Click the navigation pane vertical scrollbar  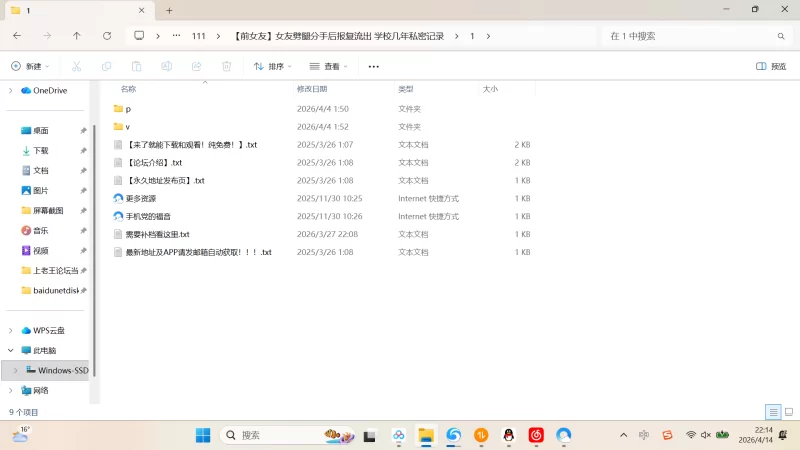93,240
